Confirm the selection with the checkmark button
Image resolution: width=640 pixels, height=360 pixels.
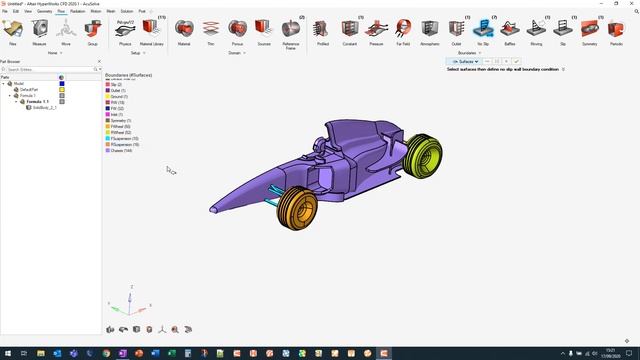516,62
